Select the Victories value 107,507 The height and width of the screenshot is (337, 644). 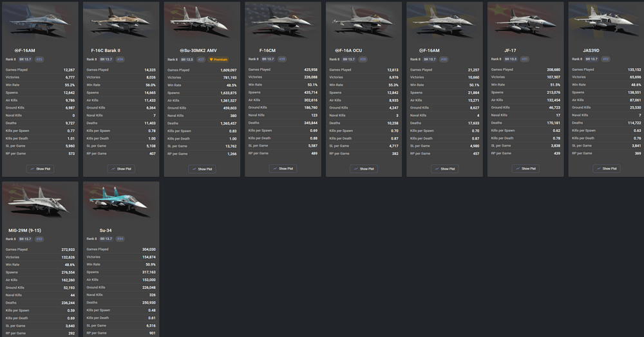tap(553, 77)
